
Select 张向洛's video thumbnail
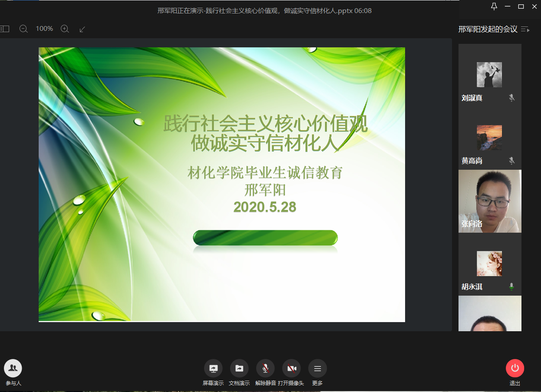[490, 201]
